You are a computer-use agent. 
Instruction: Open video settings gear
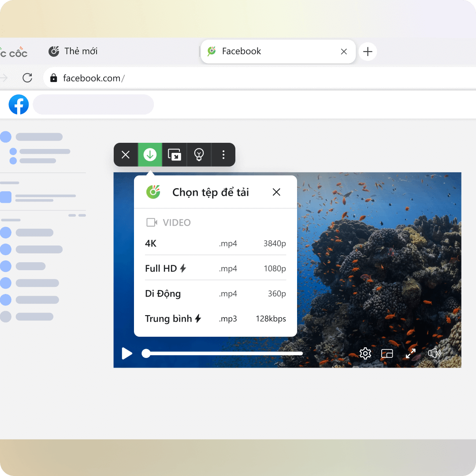[x=365, y=353]
